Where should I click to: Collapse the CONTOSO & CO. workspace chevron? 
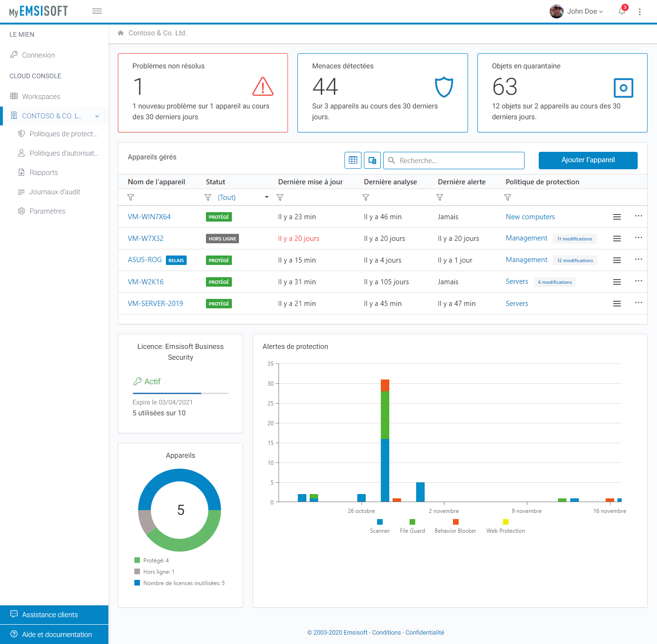pyautogui.click(x=97, y=116)
